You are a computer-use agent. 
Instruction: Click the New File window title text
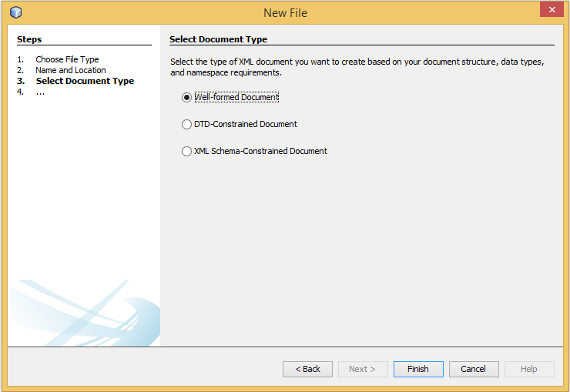pyautogui.click(x=285, y=12)
